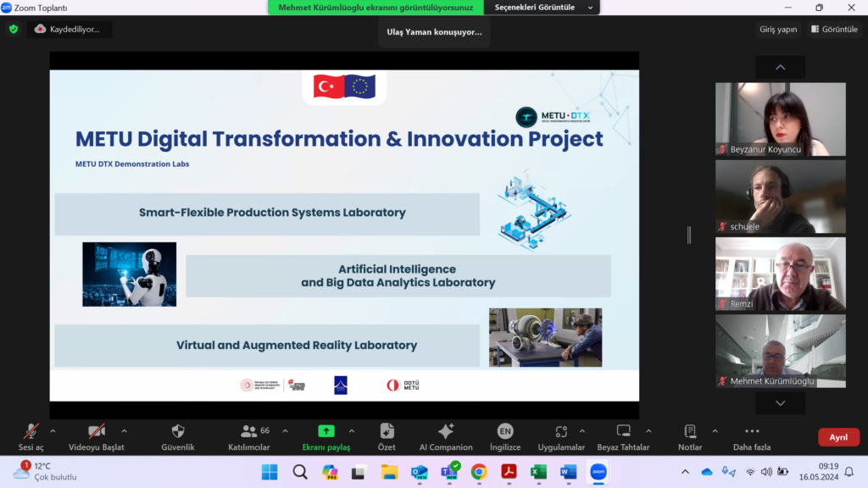Expand share options arrow beside Ekranı paylaş

click(x=352, y=431)
